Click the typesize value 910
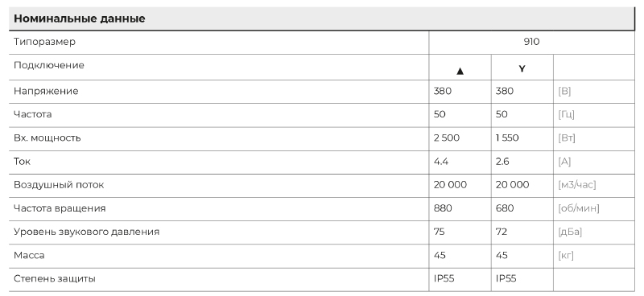Screen dimensions: 644x296 coord(531,42)
